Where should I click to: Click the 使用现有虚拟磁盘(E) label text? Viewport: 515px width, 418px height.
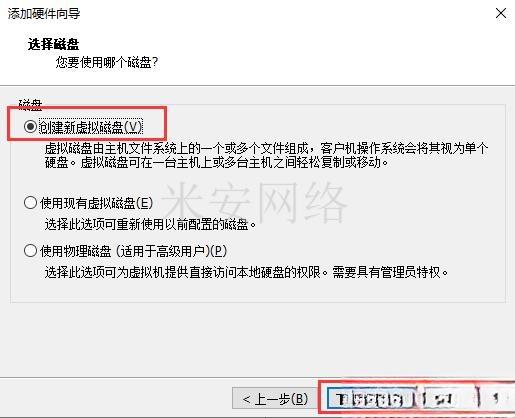point(96,203)
